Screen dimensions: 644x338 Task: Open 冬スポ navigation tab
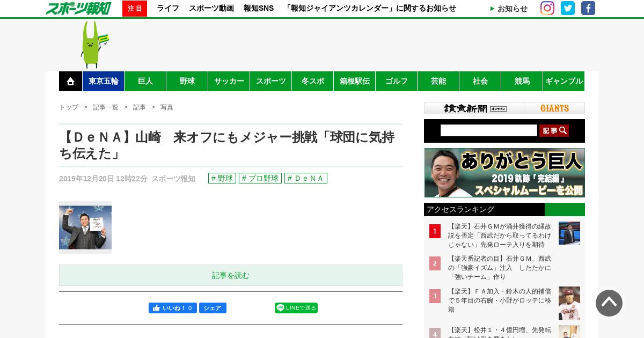point(313,81)
